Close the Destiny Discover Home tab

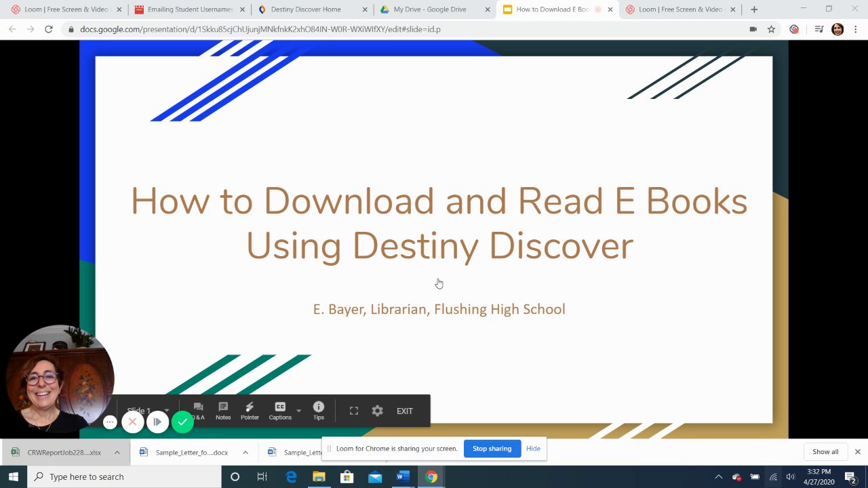coord(364,9)
